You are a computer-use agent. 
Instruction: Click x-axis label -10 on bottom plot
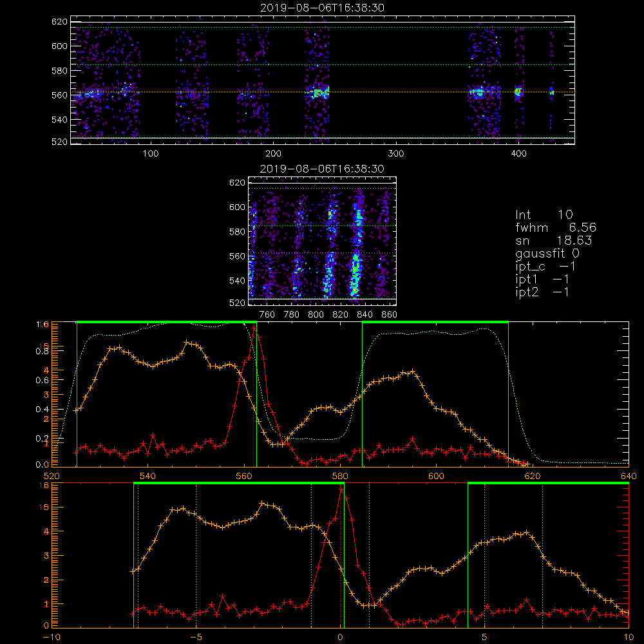coord(51,637)
